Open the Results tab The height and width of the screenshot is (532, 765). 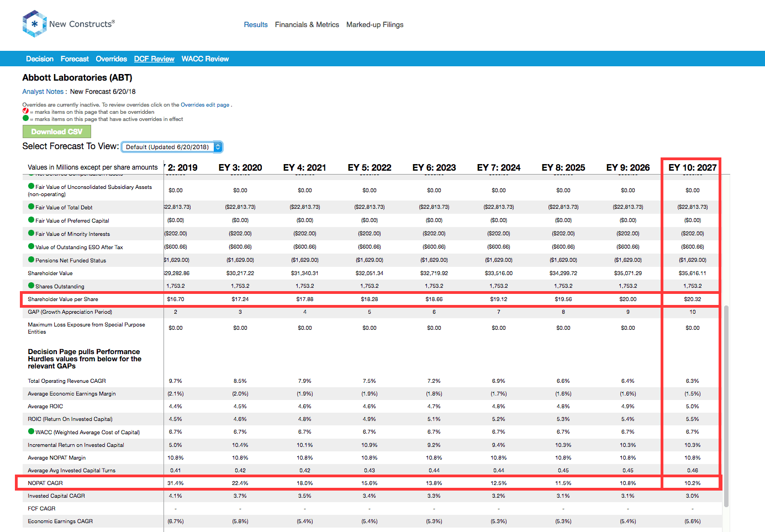point(256,24)
